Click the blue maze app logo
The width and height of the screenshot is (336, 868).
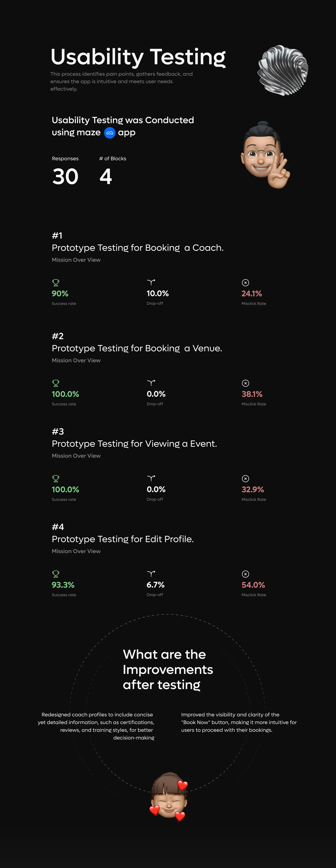pos(110,133)
